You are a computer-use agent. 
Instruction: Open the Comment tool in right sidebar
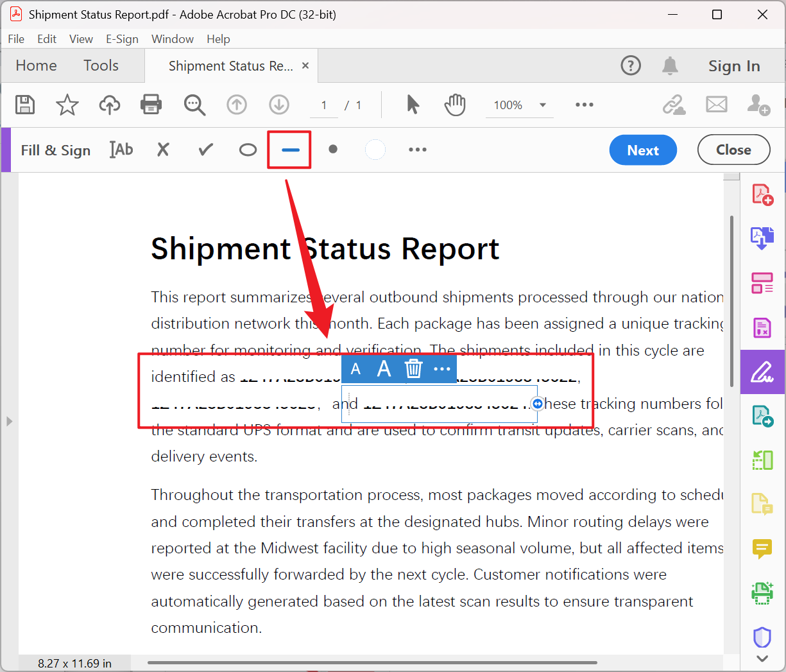[x=762, y=549]
